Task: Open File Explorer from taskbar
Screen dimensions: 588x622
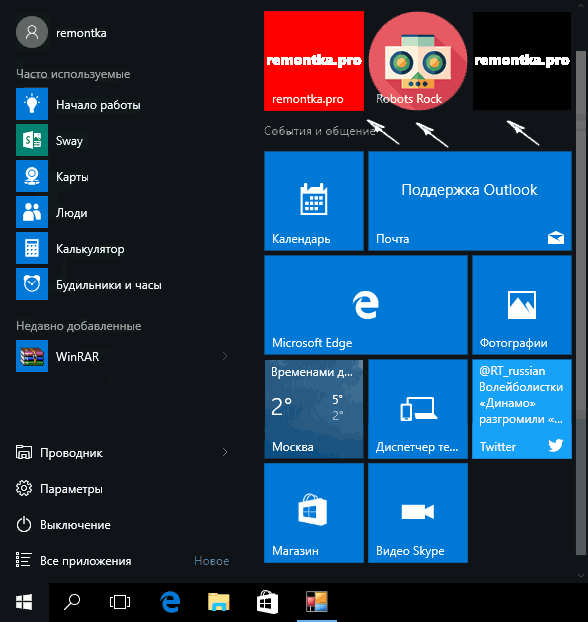Action: [219, 602]
